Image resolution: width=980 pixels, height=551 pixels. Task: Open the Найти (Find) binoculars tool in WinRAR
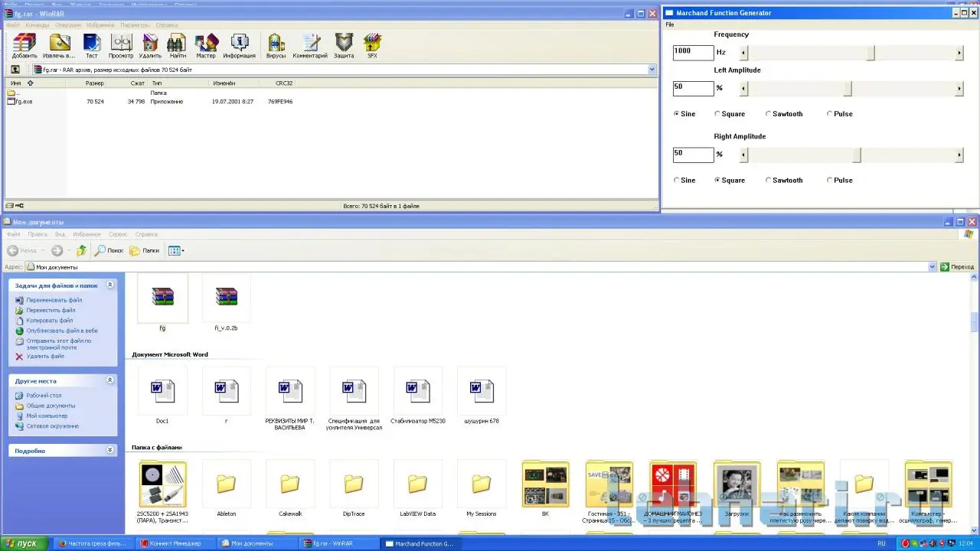coord(178,46)
